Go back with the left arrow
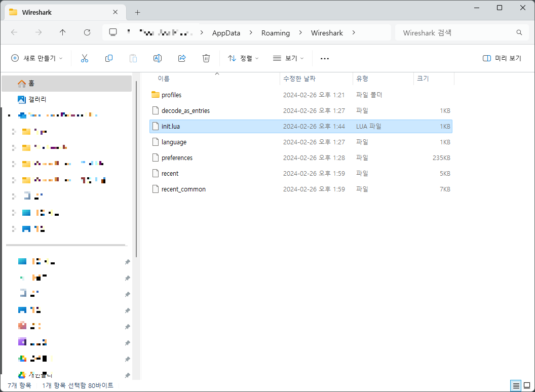The height and width of the screenshot is (392, 535). (x=14, y=32)
